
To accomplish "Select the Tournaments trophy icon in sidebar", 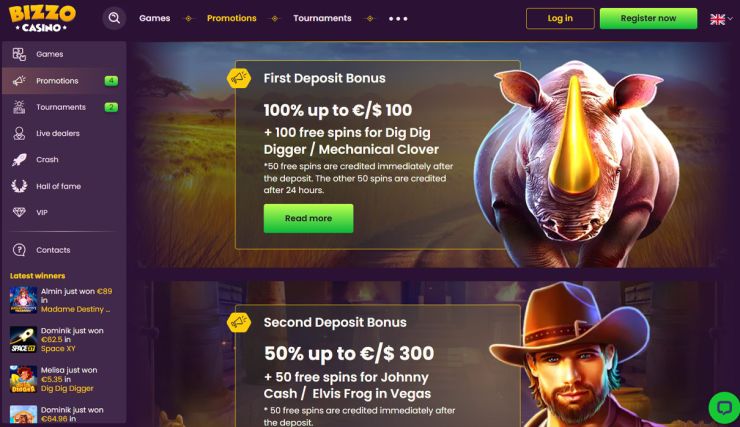I will point(19,107).
